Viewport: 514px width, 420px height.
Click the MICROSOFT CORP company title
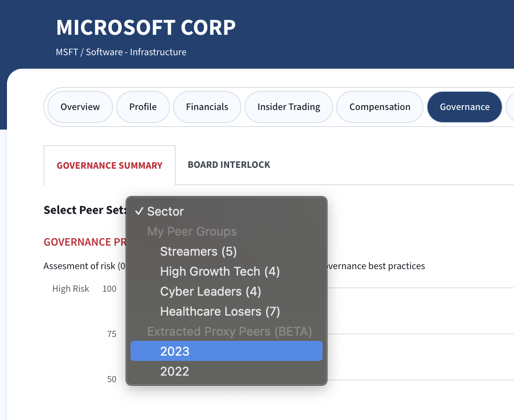point(146,27)
